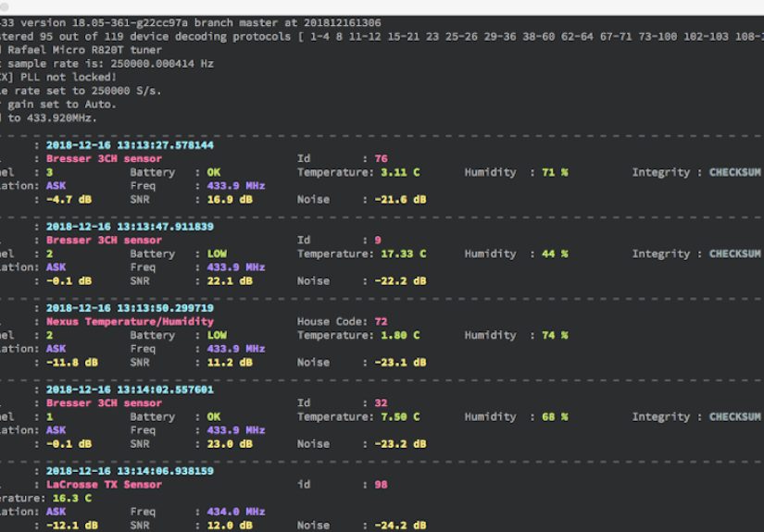
Task: Select temperature value 16.3 C
Action: (x=71, y=498)
